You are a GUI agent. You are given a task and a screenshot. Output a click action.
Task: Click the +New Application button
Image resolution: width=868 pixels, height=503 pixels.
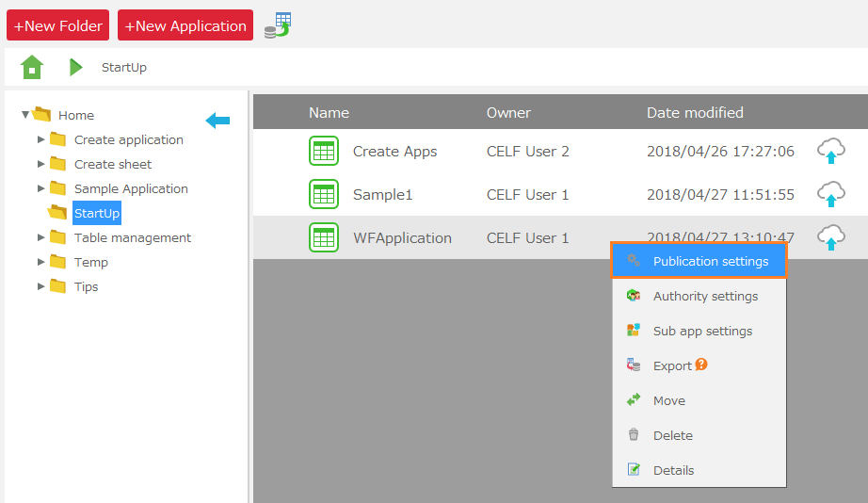(185, 25)
